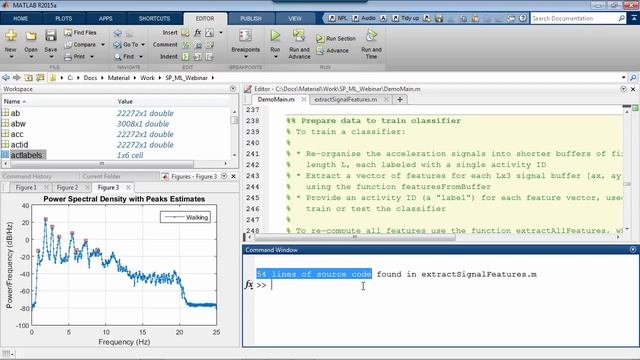The height and width of the screenshot is (360, 640).
Task: Switch to the Figure 2 tab
Action: point(67,187)
